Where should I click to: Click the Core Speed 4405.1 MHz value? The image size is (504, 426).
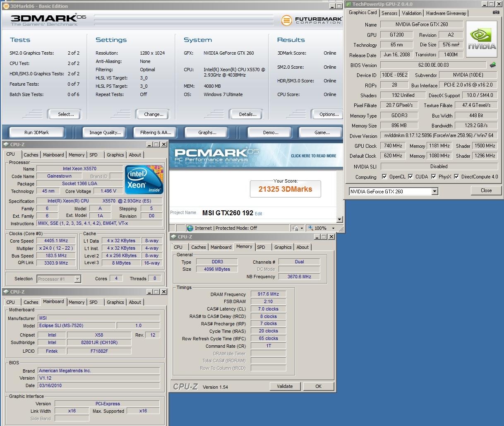56,241
